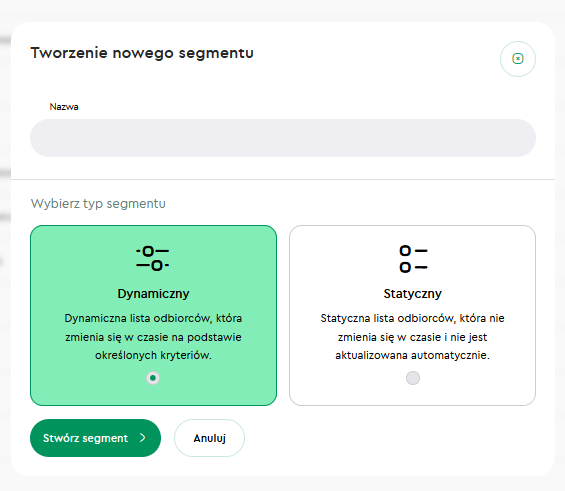The height and width of the screenshot is (491, 565).
Task: Click the Nazwa field label
Action: pos(64,107)
